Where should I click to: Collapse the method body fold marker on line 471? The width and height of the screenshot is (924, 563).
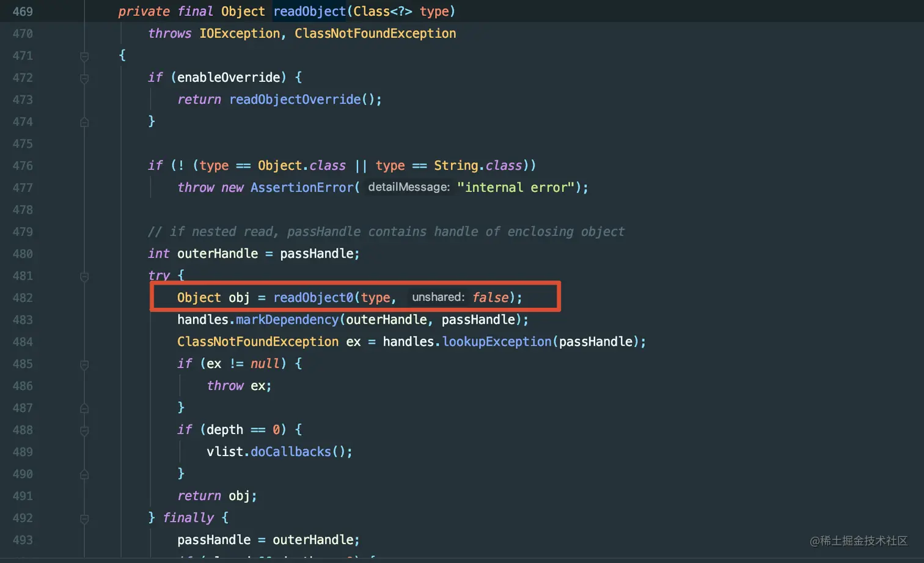pyautogui.click(x=84, y=56)
